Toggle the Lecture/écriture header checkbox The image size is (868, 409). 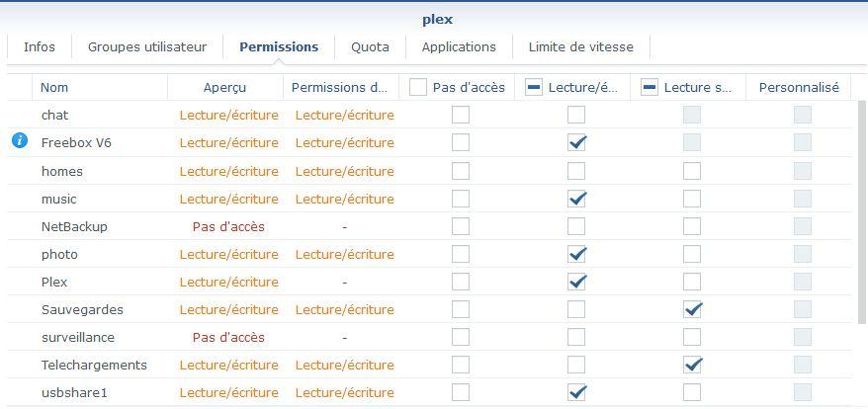pyautogui.click(x=534, y=88)
